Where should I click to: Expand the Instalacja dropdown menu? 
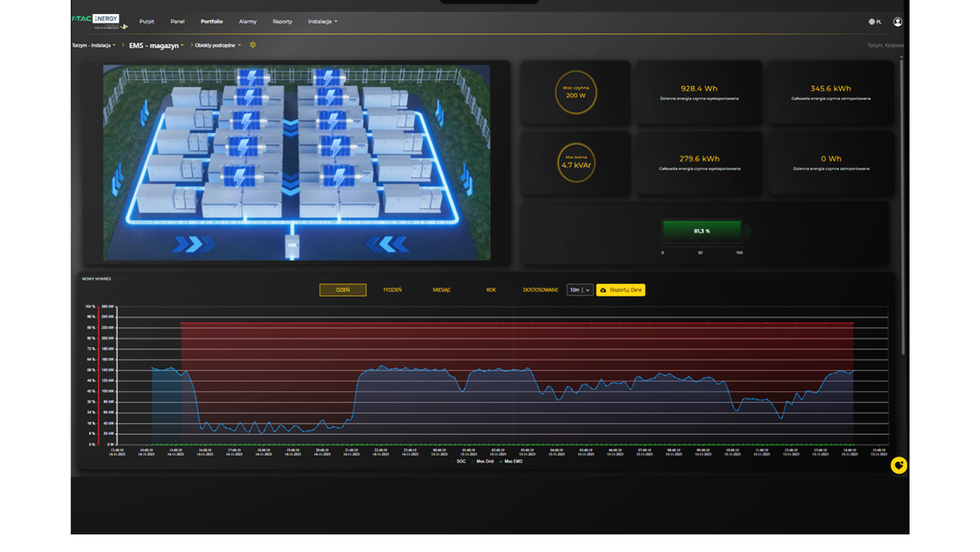click(x=322, y=22)
